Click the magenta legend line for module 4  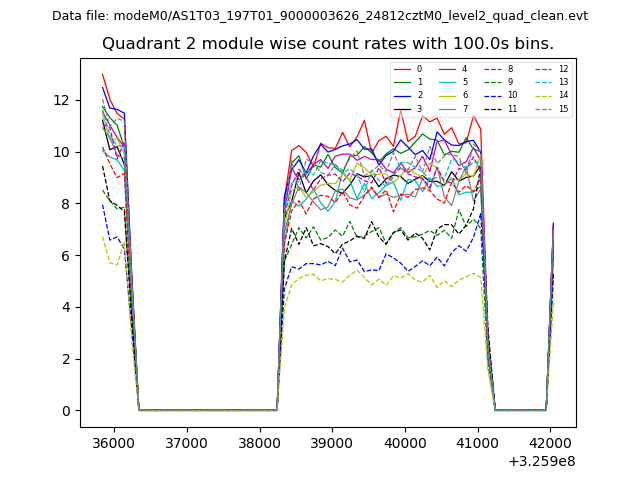[448, 69]
